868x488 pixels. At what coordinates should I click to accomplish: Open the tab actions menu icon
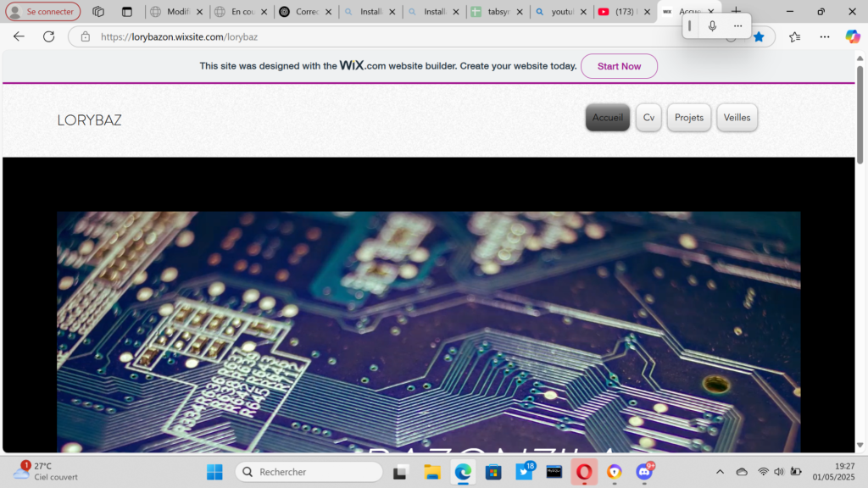click(127, 12)
